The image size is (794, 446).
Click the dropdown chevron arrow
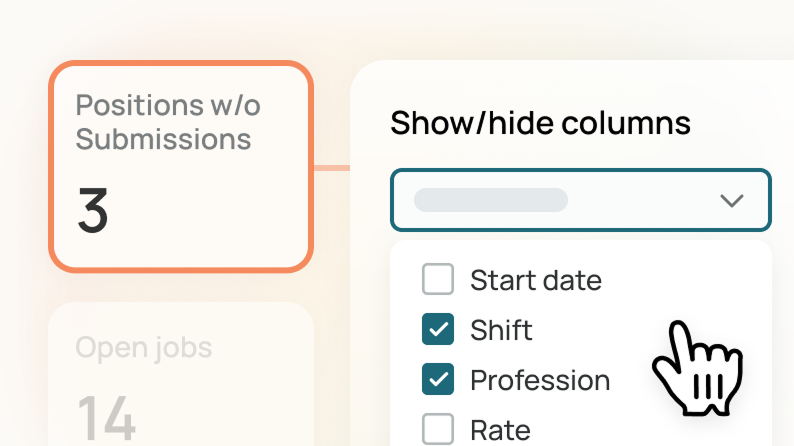click(732, 200)
